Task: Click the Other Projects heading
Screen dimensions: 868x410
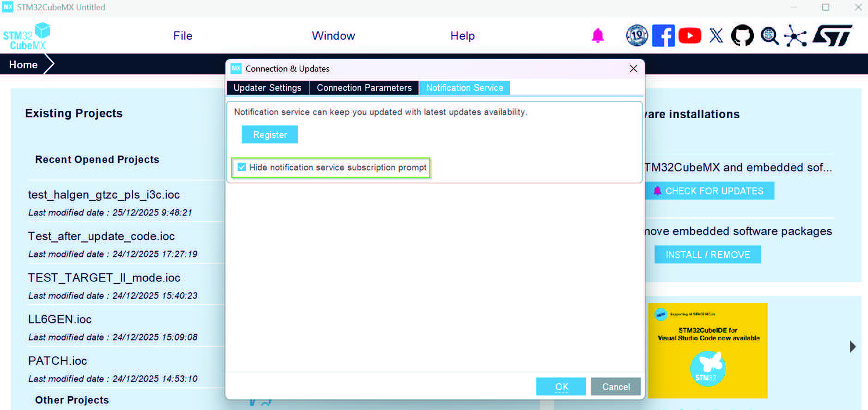Action: pyautogui.click(x=72, y=400)
